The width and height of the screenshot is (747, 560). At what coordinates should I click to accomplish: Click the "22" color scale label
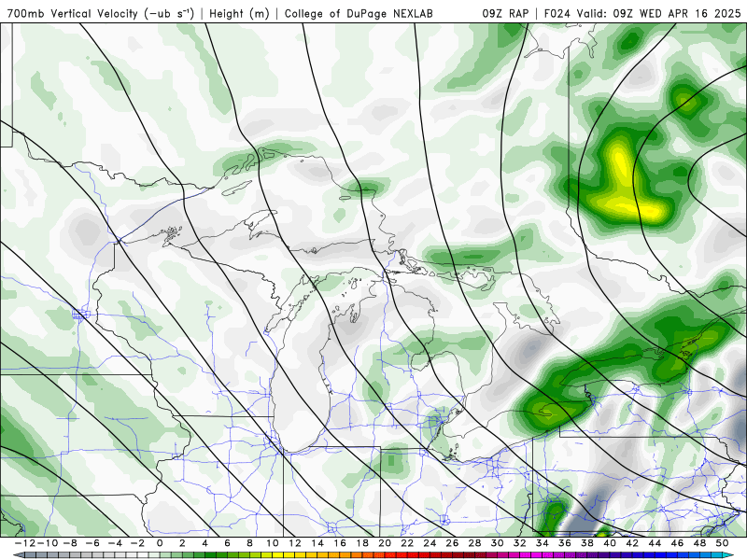coord(407,543)
